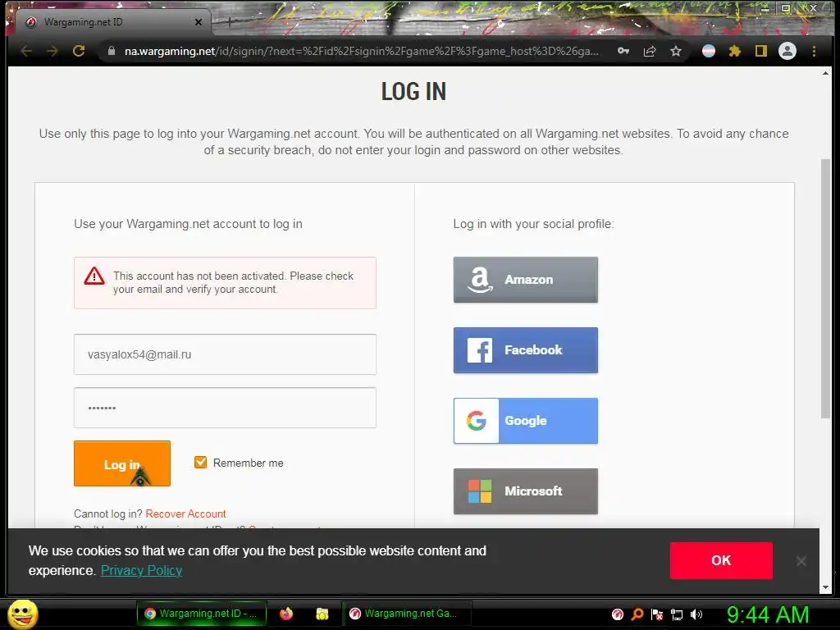Switch to Wargaming.net Ga... taskbar item
Viewport: 840px width, 630px height.
(407, 614)
